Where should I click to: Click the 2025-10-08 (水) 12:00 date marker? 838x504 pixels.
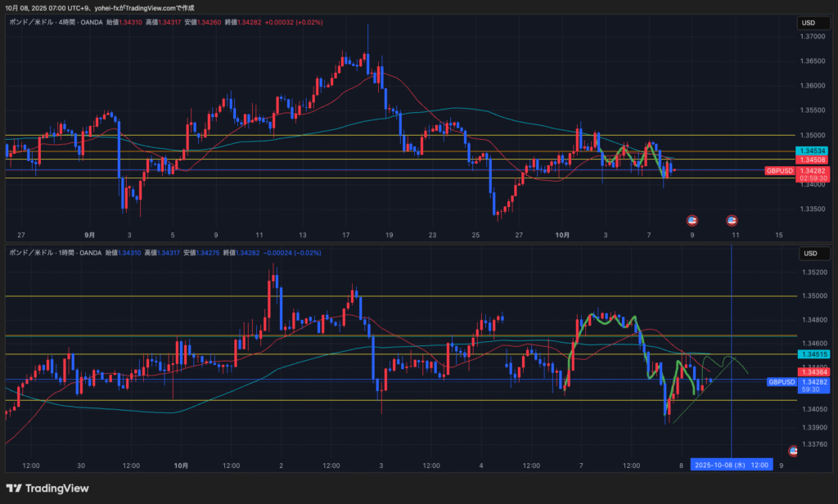point(731,465)
